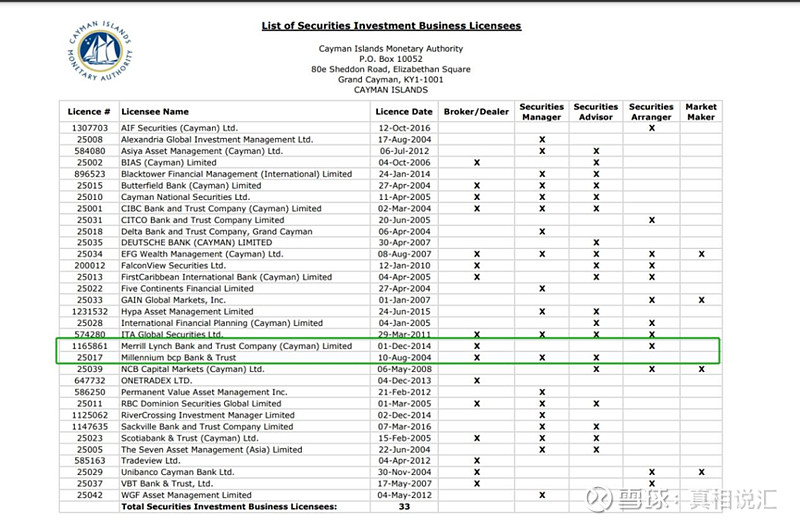800x524 pixels.
Task: Click the Broker/Dealer column header
Action: 476,112
